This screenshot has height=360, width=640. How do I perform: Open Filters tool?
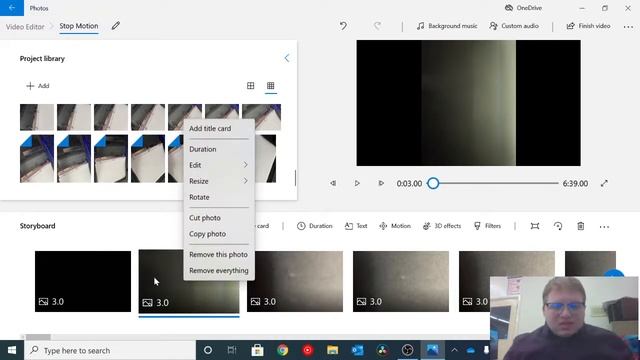[x=487, y=226]
